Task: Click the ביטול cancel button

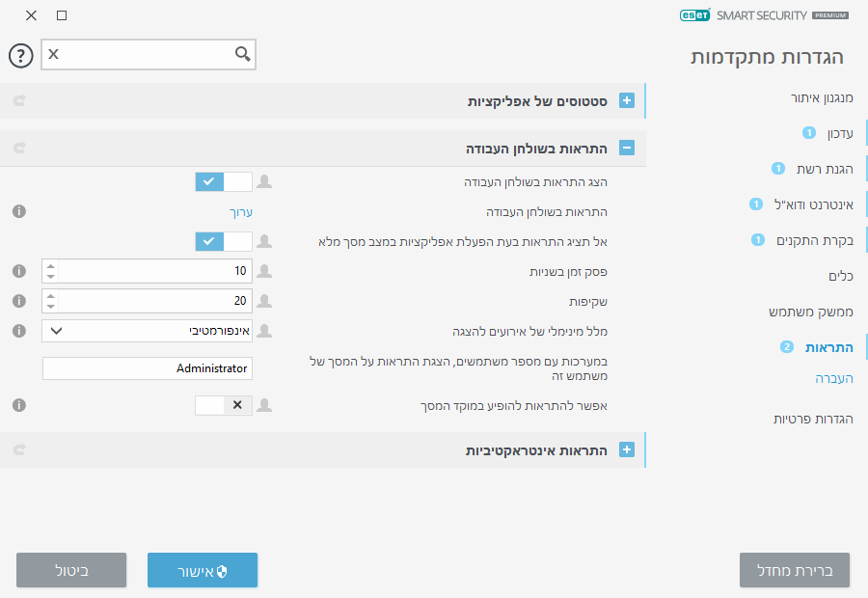Action: click(x=71, y=570)
